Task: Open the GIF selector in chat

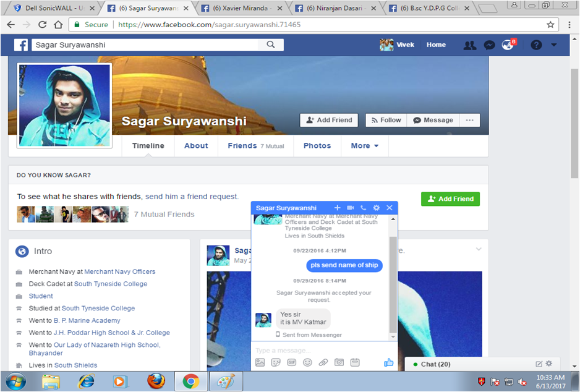Action: pos(291,362)
